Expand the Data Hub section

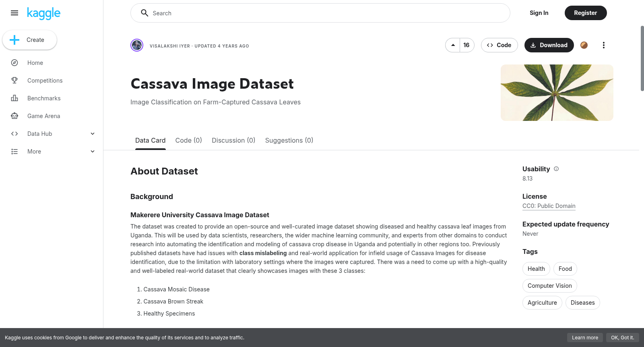point(93,134)
